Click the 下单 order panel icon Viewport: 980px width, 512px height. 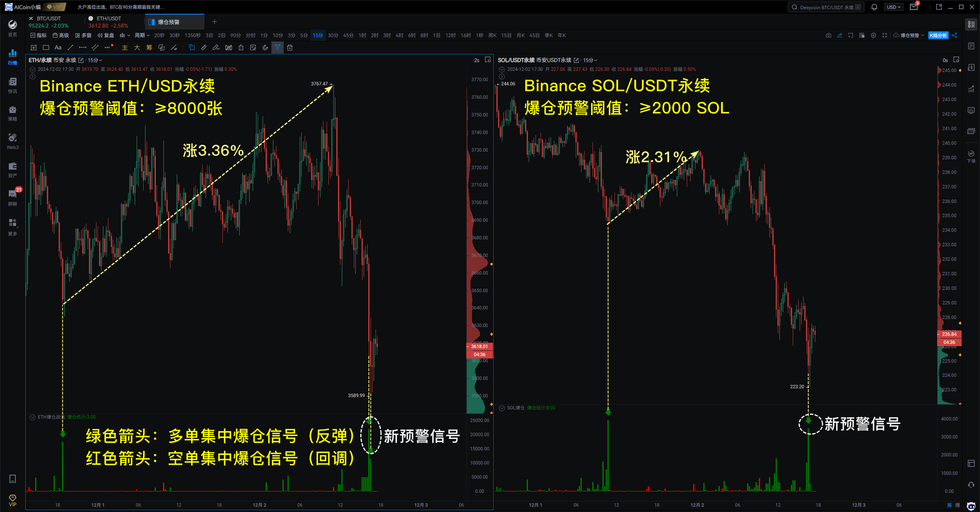coord(971,157)
